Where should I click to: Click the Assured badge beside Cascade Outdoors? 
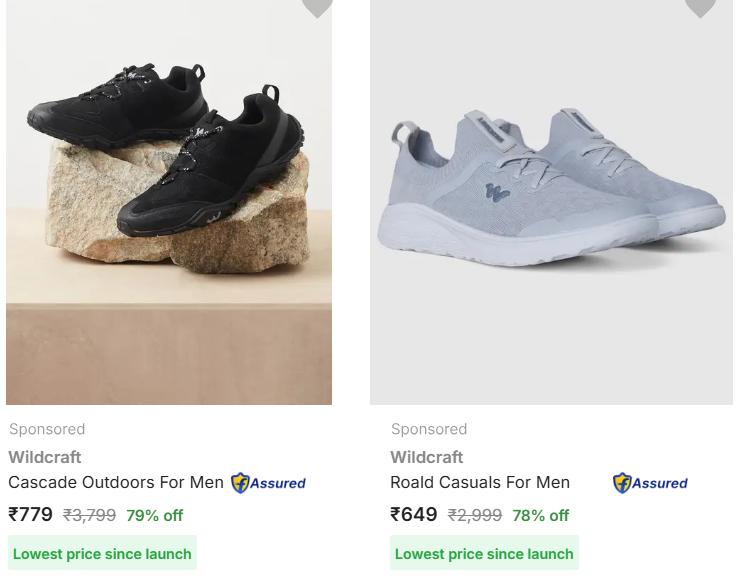269,483
